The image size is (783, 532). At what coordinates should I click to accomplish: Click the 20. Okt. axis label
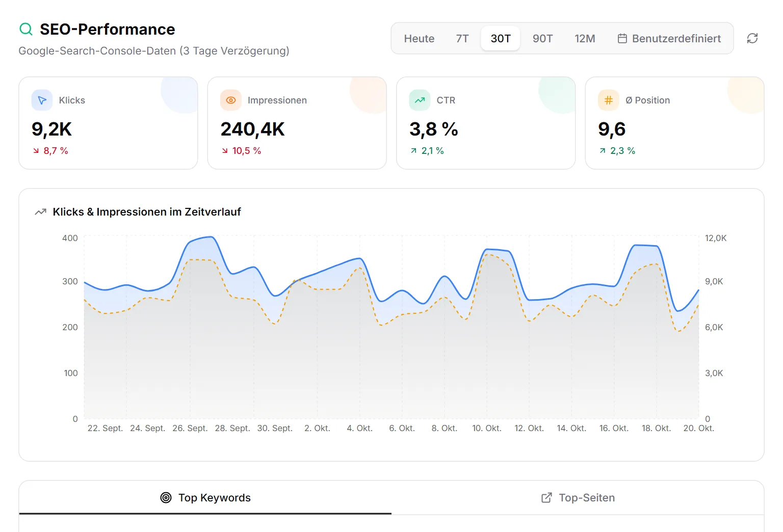point(699,429)
